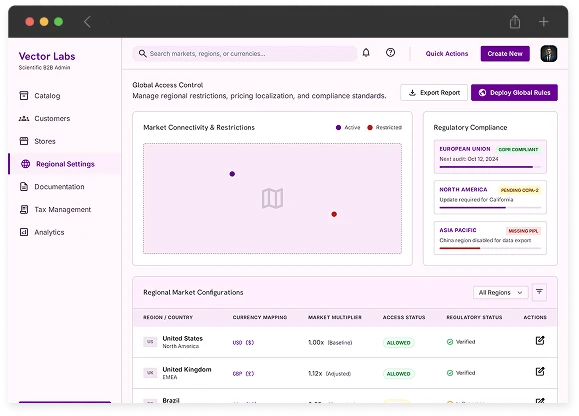579x416 pixels.
Task: Open notifications bell icon
Action: coord(366,53)
